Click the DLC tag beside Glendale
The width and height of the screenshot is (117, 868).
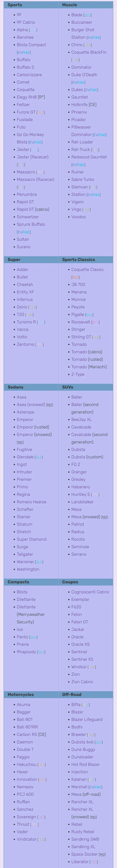[x=39, y=457]
